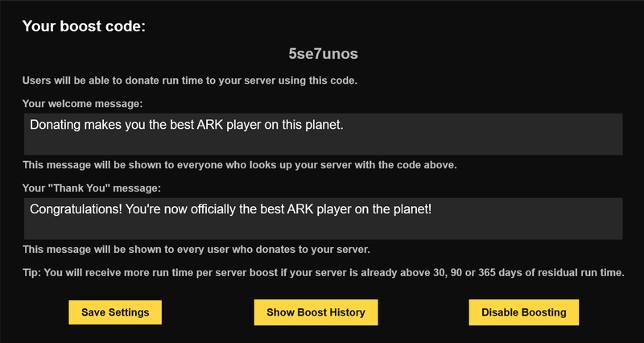The width and height of the screenshot is (644, 343).
Task: Focus the welcome message text box
Action: pos(324,134)
